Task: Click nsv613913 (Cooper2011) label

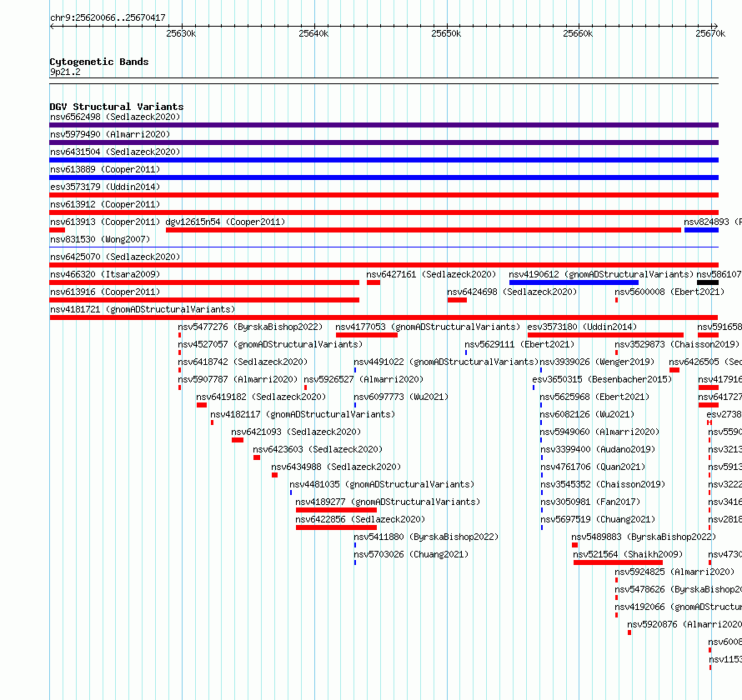Action: tap(105, 222)
